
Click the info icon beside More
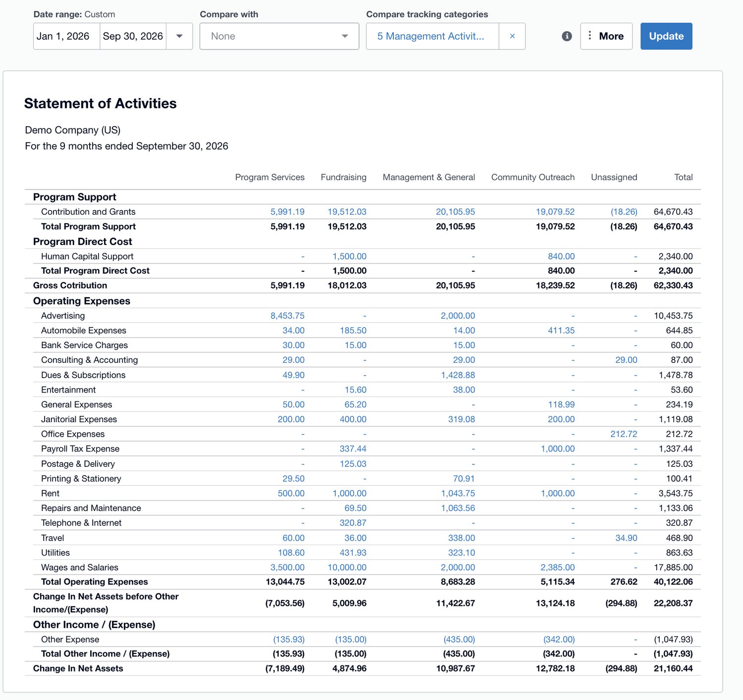pyautogui.click(x=567, y=36)
